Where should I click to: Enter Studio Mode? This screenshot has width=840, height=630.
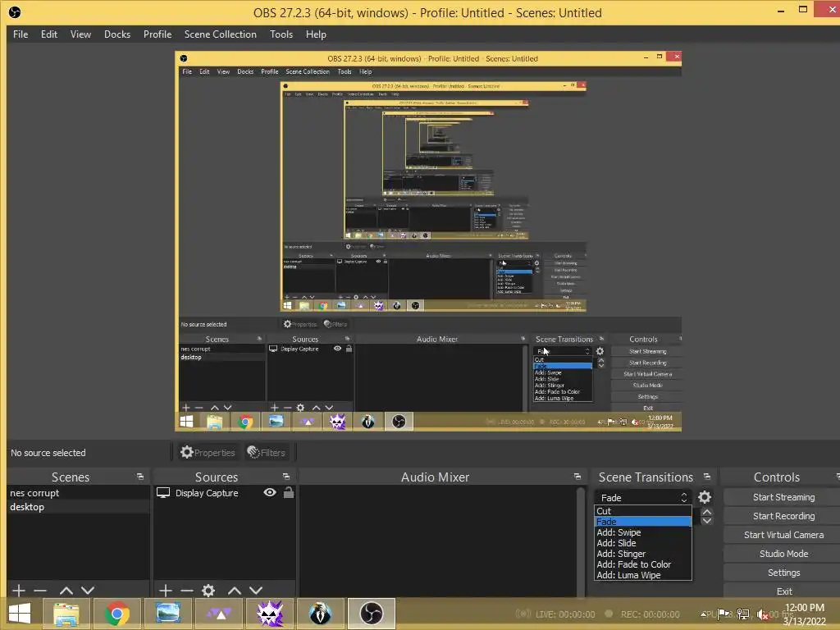tap(783, 554)
